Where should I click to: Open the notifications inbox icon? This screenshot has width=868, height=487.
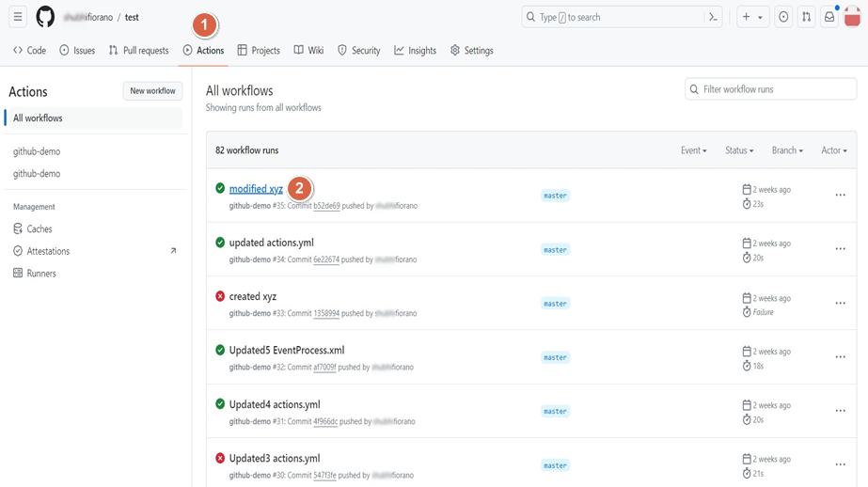tap(829, 17)
